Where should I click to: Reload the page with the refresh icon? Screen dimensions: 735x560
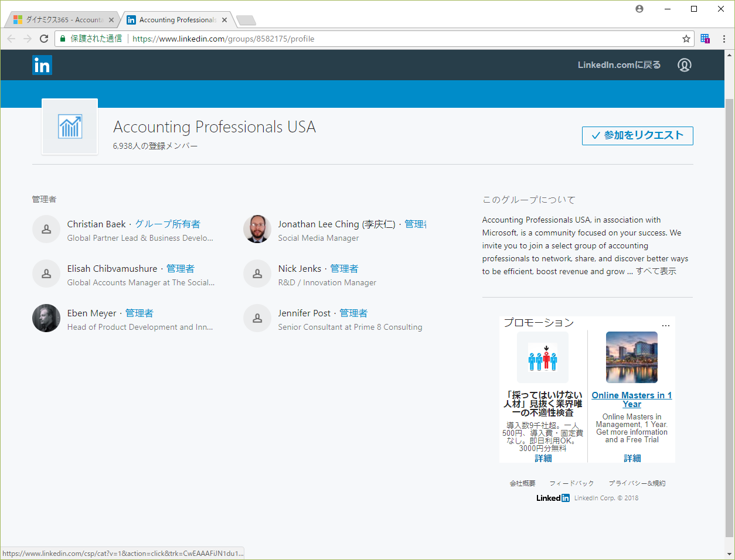(44, 39)
